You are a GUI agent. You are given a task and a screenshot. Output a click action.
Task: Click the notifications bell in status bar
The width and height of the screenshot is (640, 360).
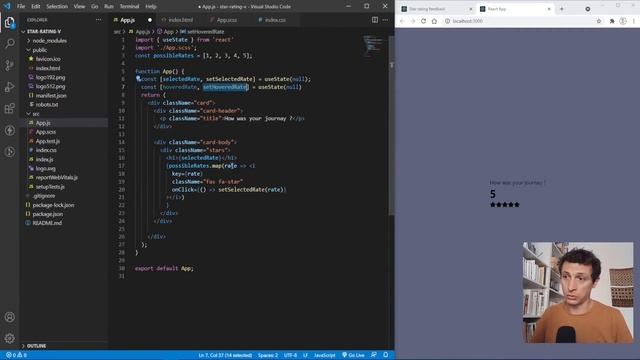pos(386,355)
